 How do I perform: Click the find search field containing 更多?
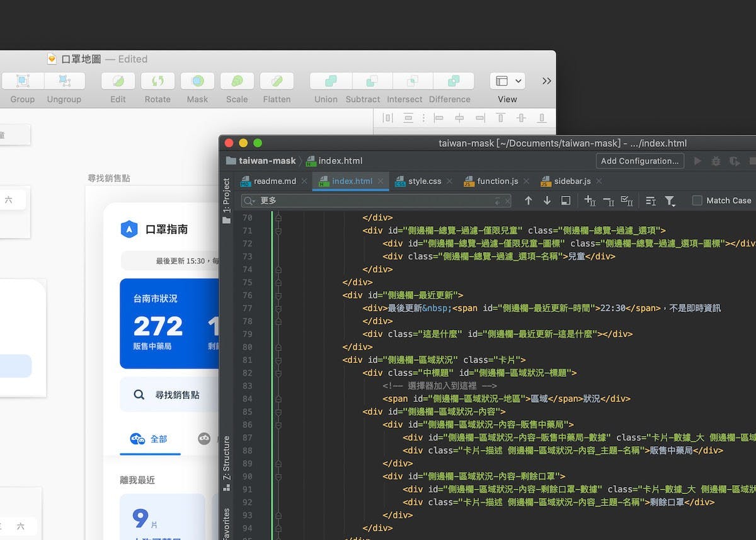pyautogui.click(x=376, y=200)
